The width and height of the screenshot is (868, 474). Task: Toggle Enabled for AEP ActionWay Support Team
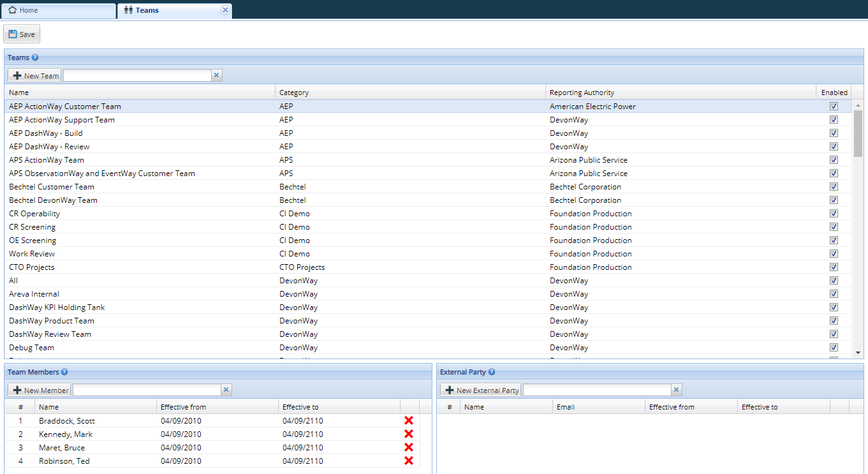point(834,119)
